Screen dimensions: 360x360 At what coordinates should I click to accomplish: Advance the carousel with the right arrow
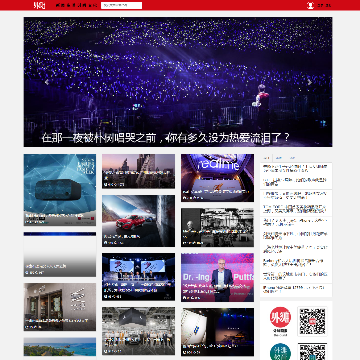(x=309, y=82)
